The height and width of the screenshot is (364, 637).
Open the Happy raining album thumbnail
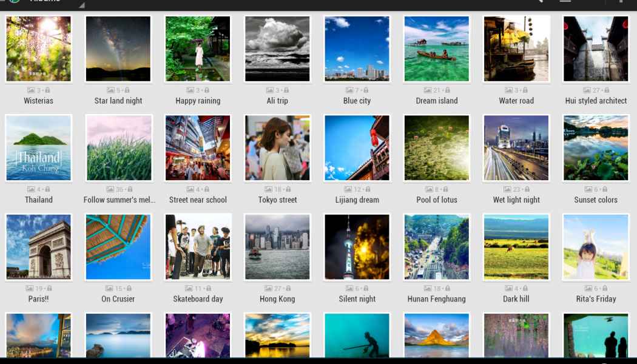point(198,49)
